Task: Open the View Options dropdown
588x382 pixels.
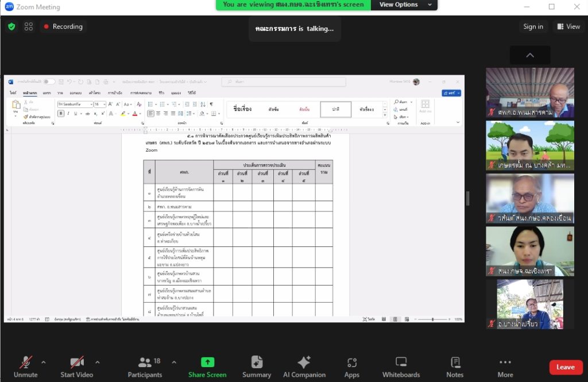Action: pyautogui.click(x=404, y=5)
